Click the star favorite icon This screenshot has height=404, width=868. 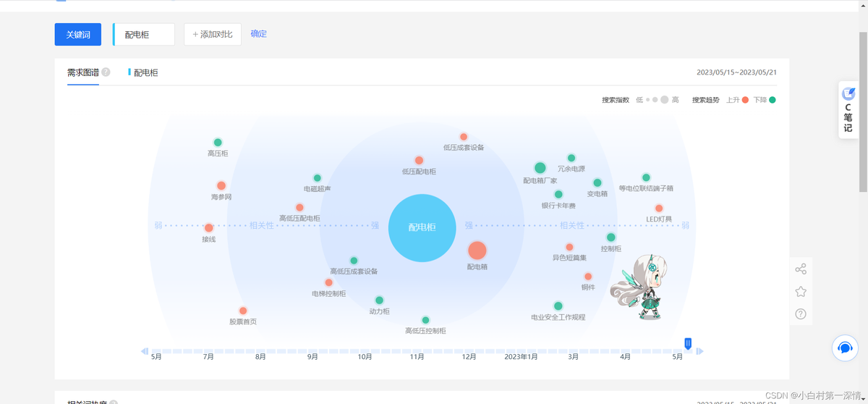(801, 292)
